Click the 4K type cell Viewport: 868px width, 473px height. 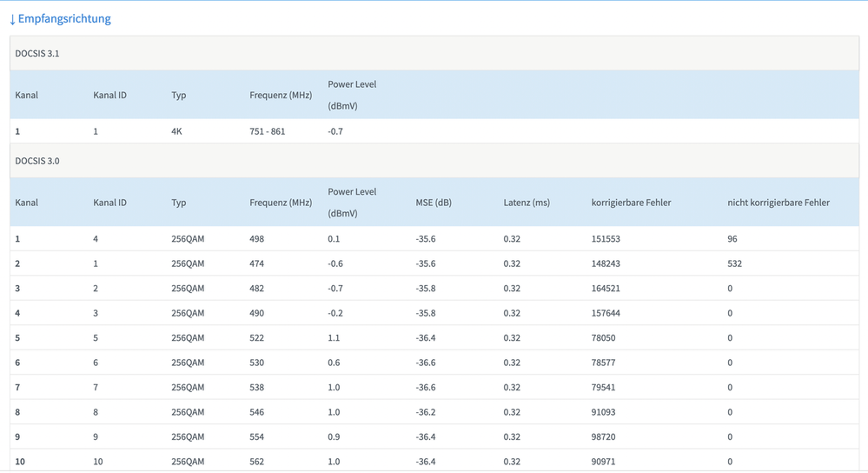[177, 131]
